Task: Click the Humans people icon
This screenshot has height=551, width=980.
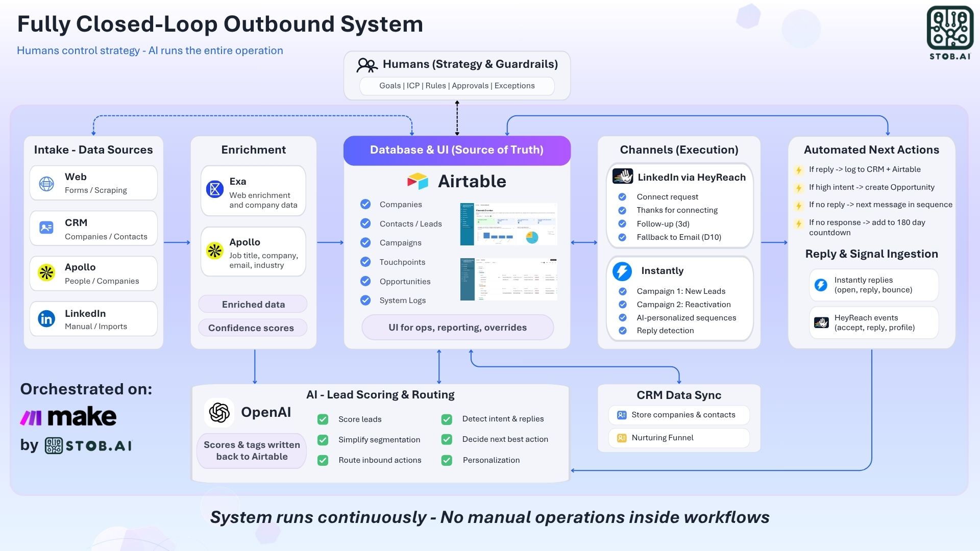Action: 367,65
